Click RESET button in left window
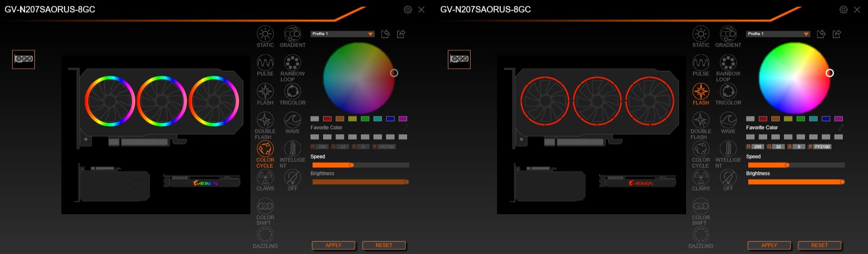The width and height of the screenshot is (868, 254). 384,245
